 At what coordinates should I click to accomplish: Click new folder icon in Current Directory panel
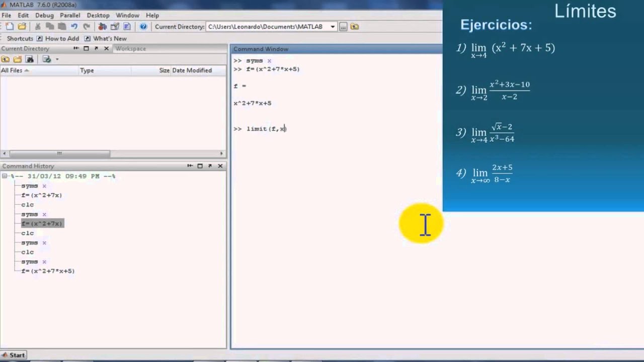(18, 59)
